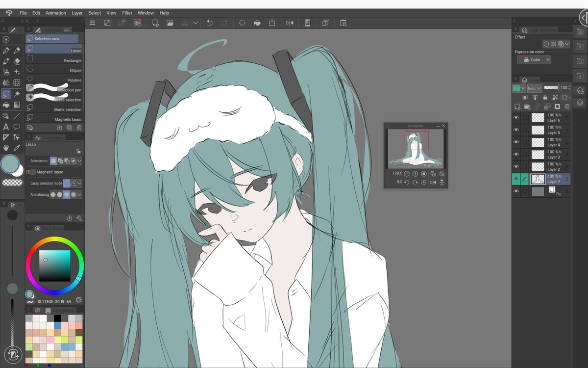This screenshot has width=588, height=368.
Task: Click the Redo arrow in command bar
Action: 224,23
